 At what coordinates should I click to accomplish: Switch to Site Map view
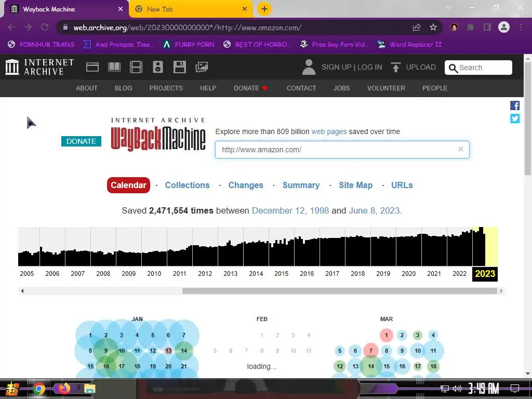pyautogui.click(x=355, y=185)
